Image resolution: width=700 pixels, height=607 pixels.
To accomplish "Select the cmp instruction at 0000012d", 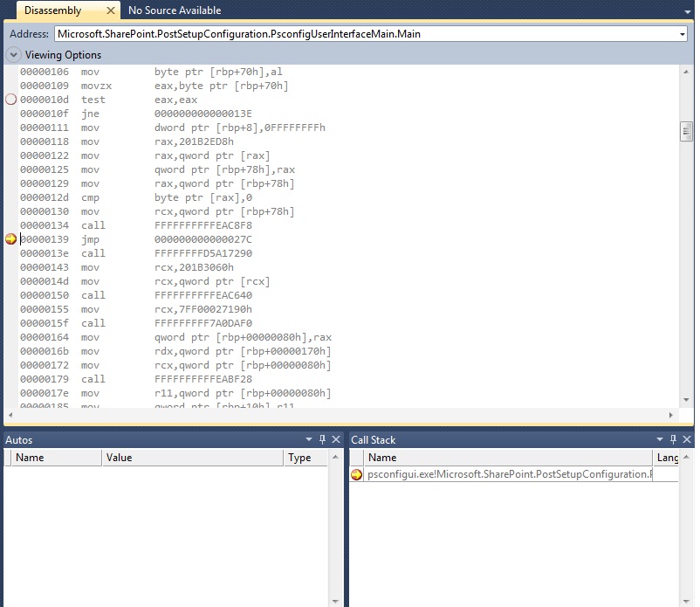I will 135,197.
